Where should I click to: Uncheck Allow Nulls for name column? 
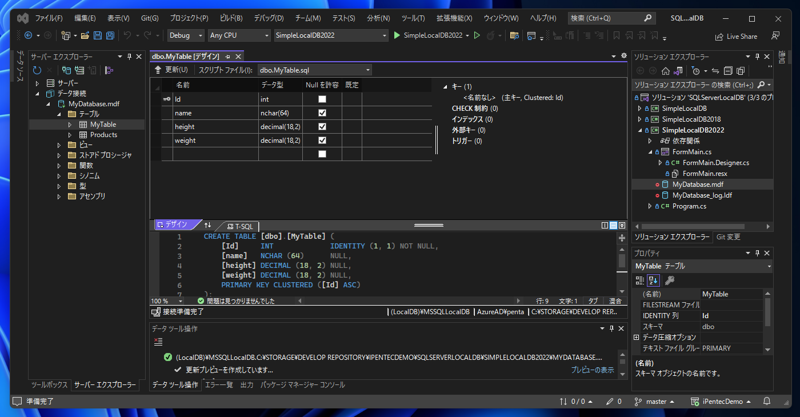[322, 113]
